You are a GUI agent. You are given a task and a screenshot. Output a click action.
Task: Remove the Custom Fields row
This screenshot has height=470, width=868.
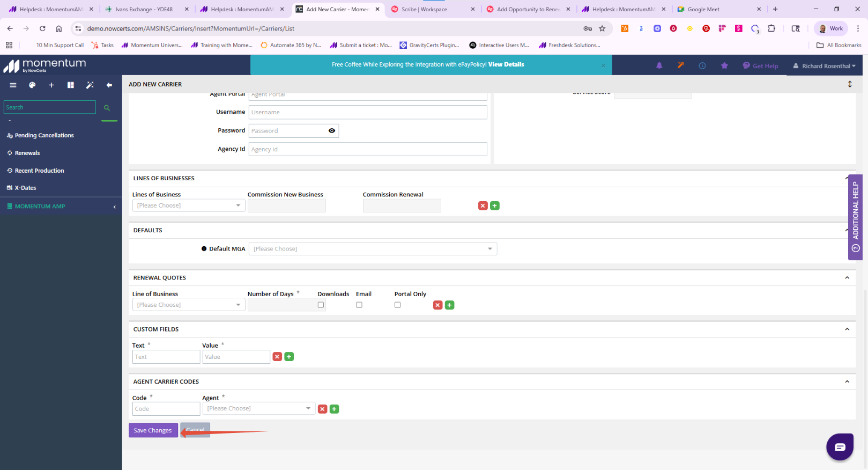coord(277,356)
